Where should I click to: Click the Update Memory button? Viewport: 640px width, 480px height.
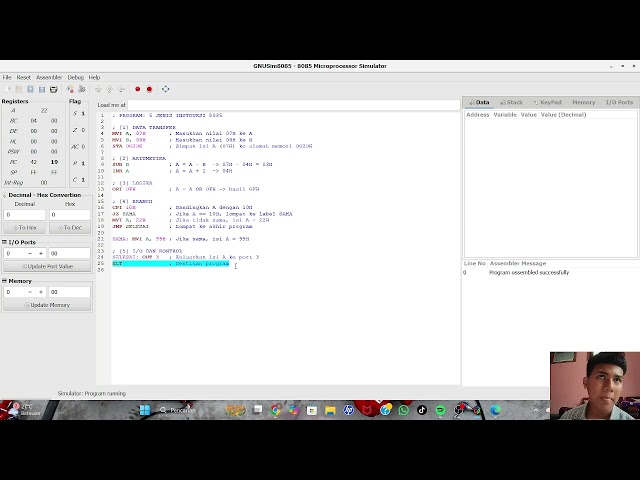tap(47, 305)
